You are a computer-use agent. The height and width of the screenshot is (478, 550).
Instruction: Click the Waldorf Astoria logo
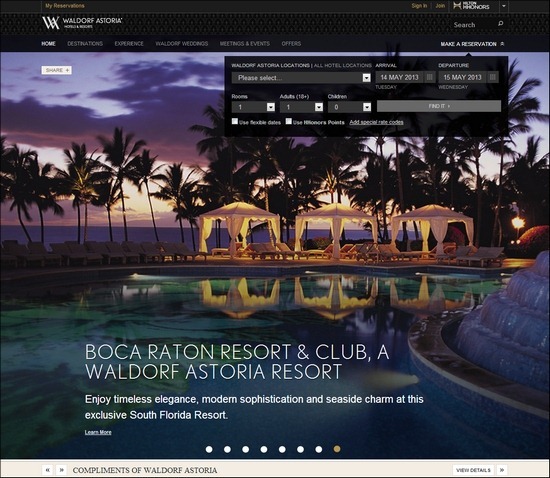pos(82,23)
